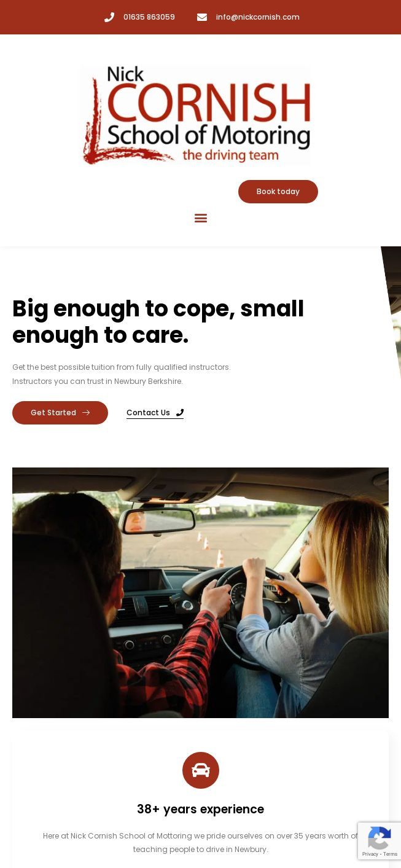Open the reCAPTCHA Terms link
The height and width of the screenshot is (868, 401).
pyautogui.click(x=391, y=854)
